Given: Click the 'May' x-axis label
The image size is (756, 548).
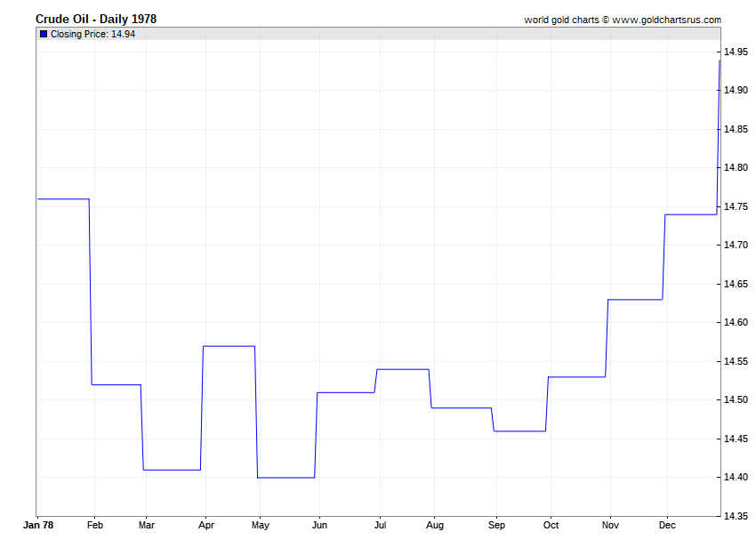Looking at the screenshot, I should click(x=261, y=525).
